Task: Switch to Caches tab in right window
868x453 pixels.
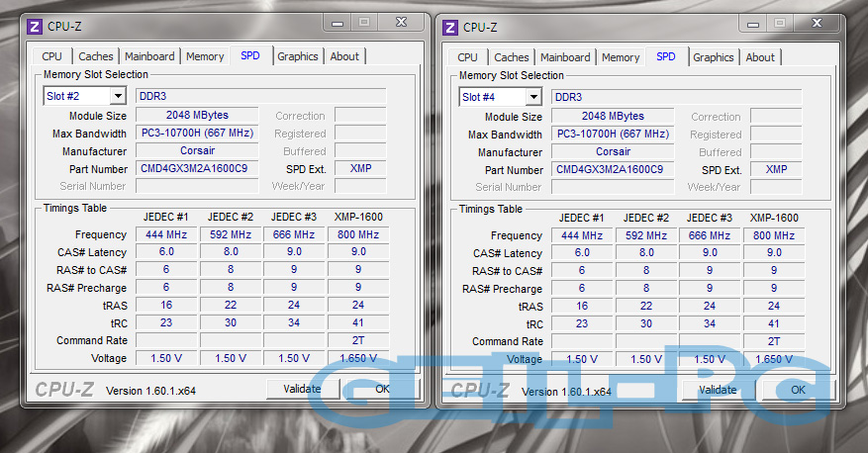Action: [512, 57]
